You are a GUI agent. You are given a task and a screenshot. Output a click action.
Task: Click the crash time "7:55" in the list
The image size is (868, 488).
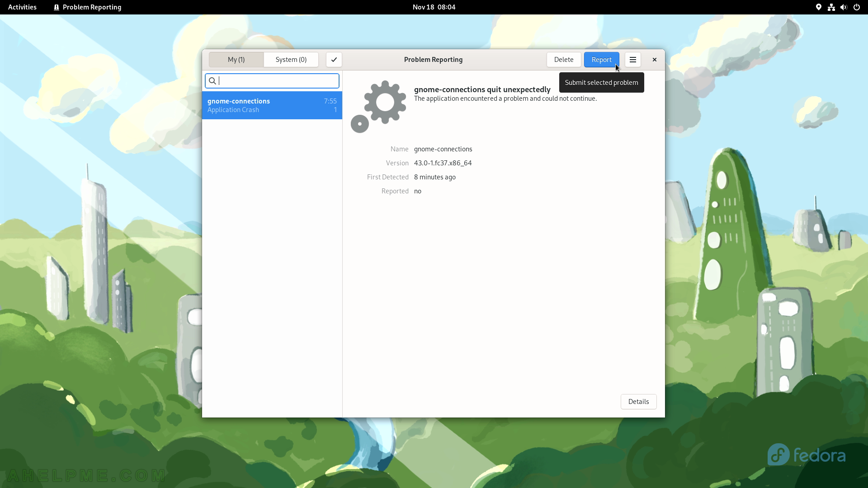(x=330, y=101)
